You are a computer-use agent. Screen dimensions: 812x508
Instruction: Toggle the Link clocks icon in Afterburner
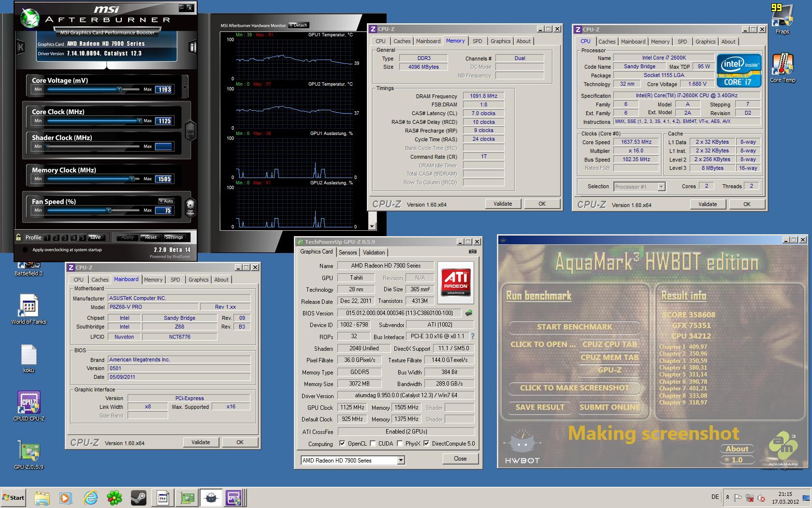[190, 131]
